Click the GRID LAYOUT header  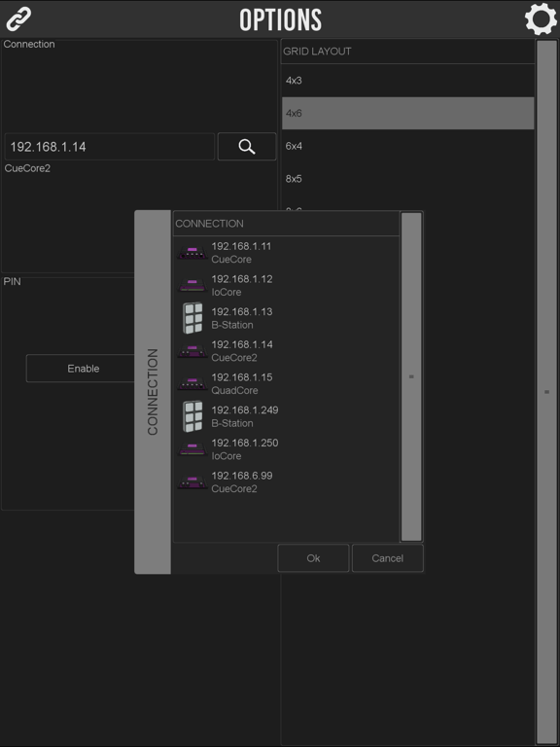(408, 52)
